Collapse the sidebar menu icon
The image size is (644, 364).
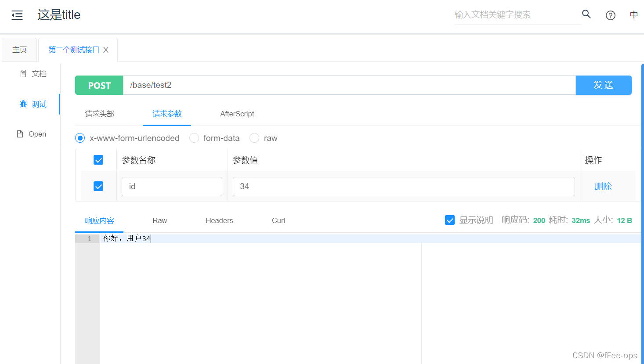pos(17,15)
